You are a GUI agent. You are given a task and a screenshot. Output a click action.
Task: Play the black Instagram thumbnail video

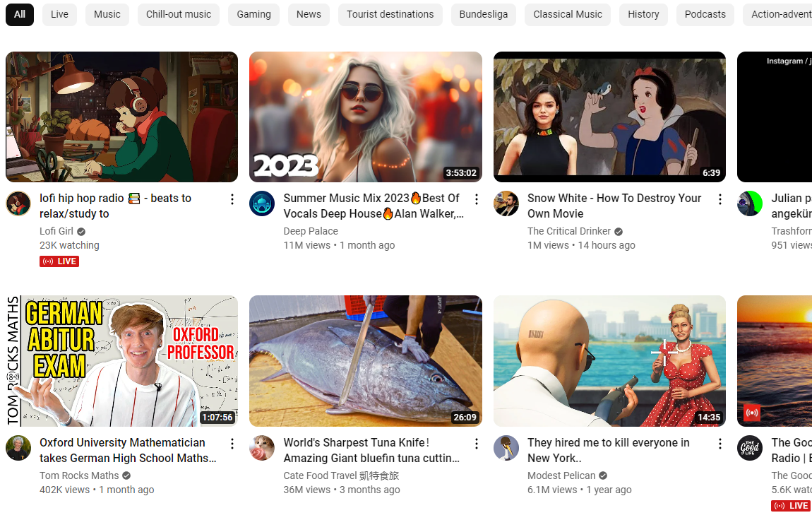[x=775, y=117]
